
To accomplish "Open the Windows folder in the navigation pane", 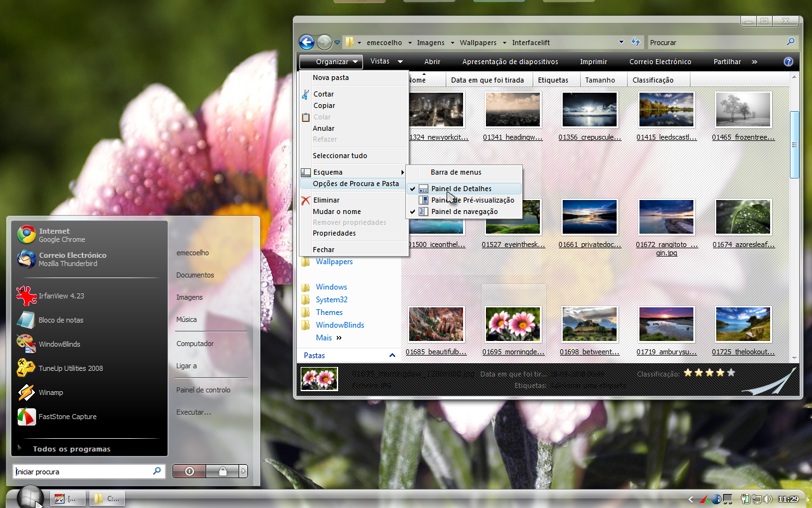I will click(x=331, y=287).
